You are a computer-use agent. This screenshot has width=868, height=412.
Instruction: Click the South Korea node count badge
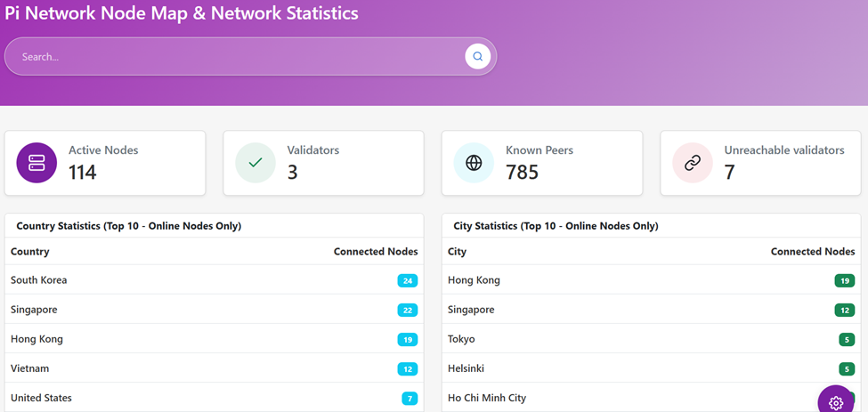click(408, 280)
